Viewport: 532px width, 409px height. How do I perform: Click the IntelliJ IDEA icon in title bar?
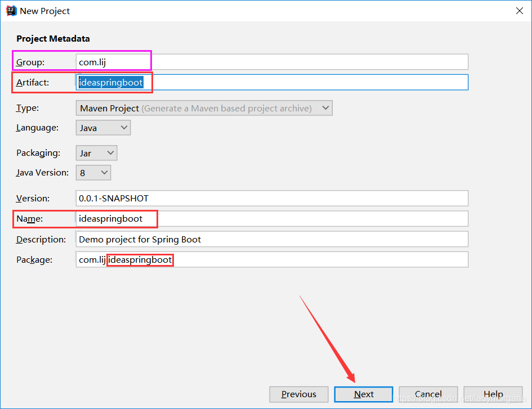[x=11, y=11]
